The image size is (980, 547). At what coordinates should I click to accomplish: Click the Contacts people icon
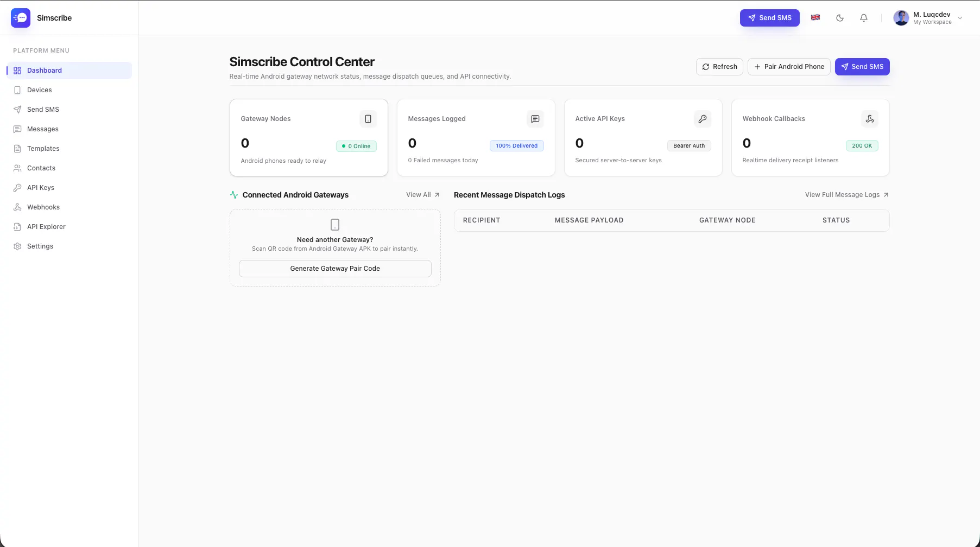click(17, 168)
